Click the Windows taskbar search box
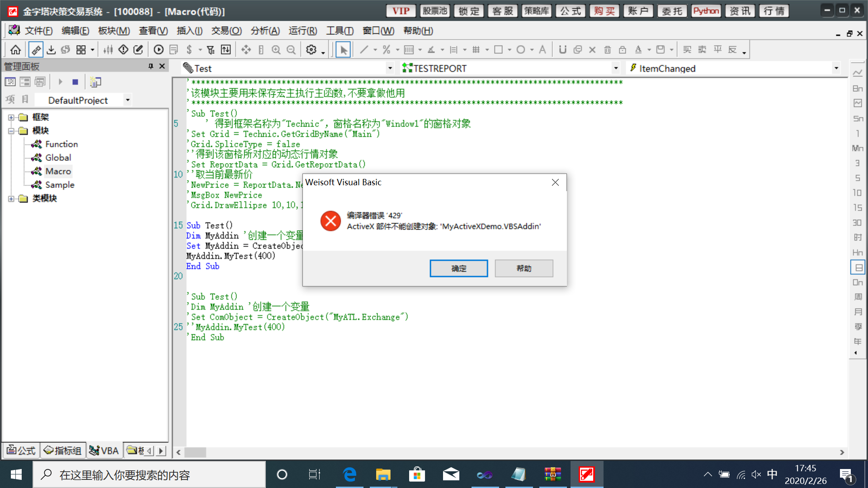This screenshot has width=868, height=488. click(149, 474)
